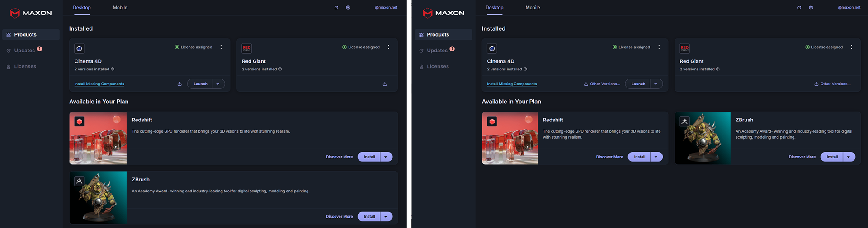Screen dimensions: 868x228
Task: Open Updates in the left window sidebar
Action: tap(24, 51)
